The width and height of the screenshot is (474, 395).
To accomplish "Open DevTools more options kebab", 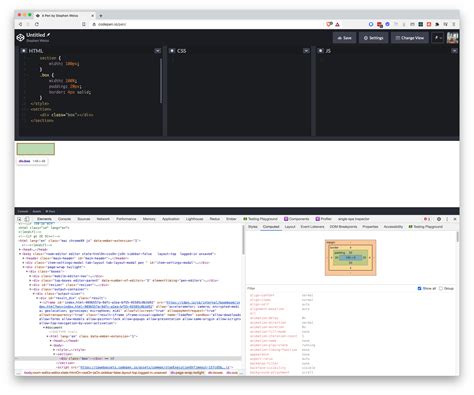I will [x=447, y=219].
